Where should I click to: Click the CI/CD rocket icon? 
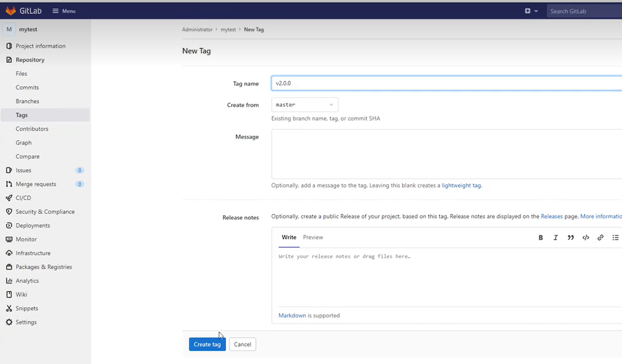[x=9, y=198]
